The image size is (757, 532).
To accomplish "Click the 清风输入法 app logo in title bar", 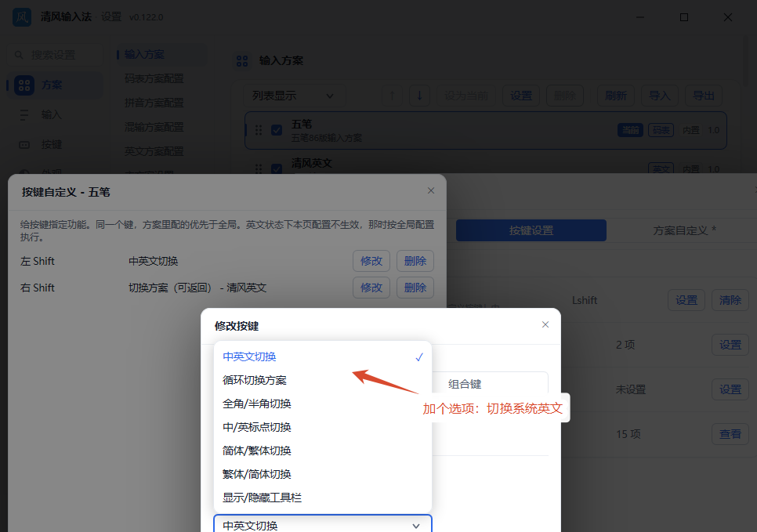I will [22, 17].
